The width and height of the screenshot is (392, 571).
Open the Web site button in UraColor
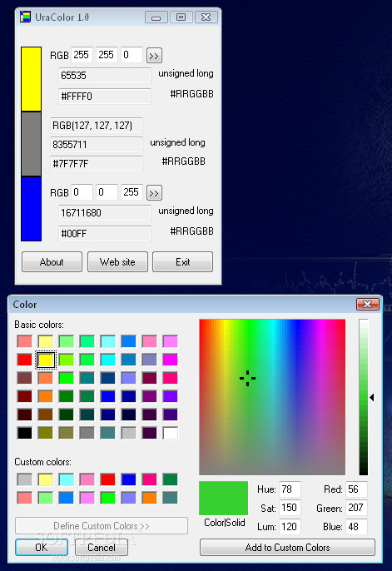(x=117, y=262)
